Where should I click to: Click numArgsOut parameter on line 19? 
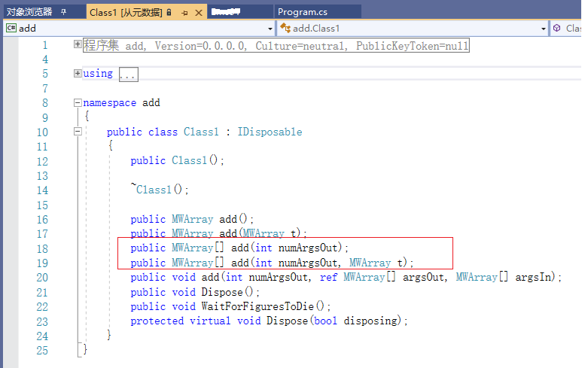pos(308,263)
